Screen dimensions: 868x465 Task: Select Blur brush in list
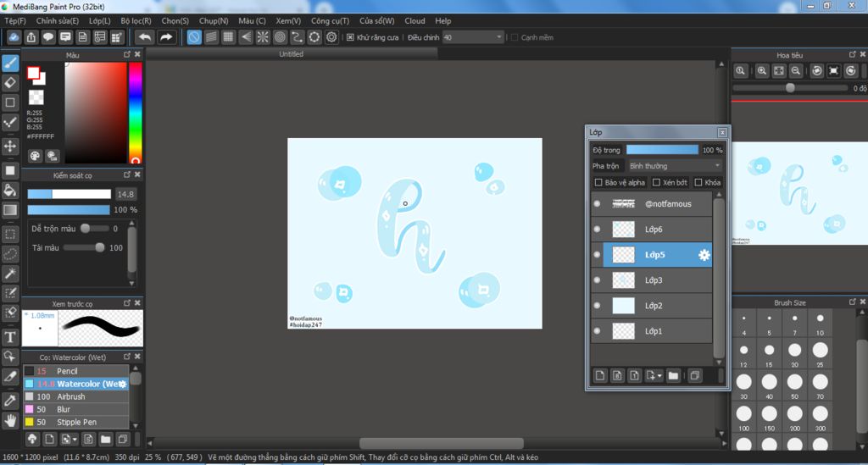(x=75, y=409)
